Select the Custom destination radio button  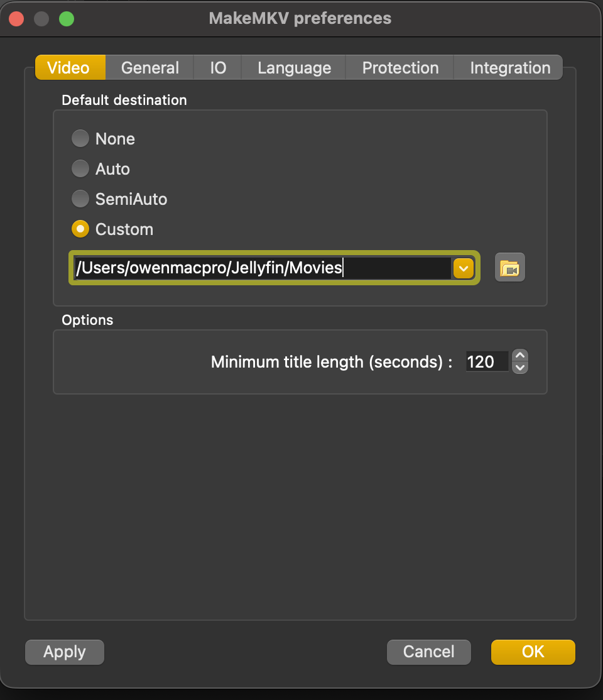[x=80, y=229]
